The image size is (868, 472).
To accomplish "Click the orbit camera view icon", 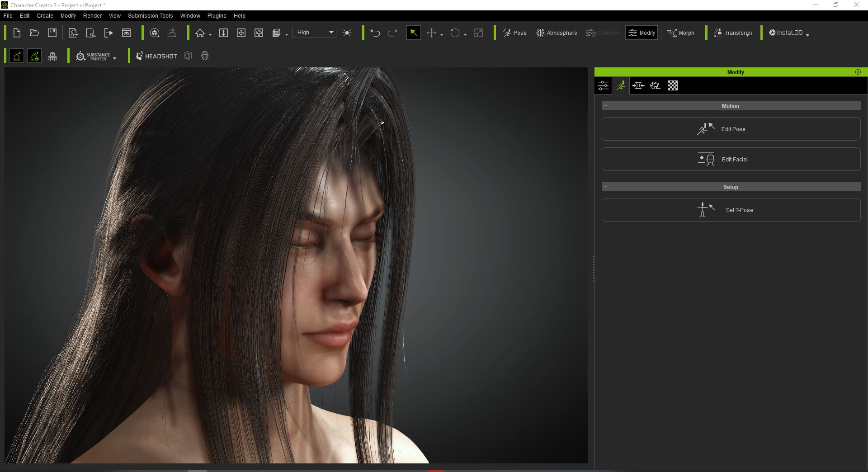I will (259, 33).
